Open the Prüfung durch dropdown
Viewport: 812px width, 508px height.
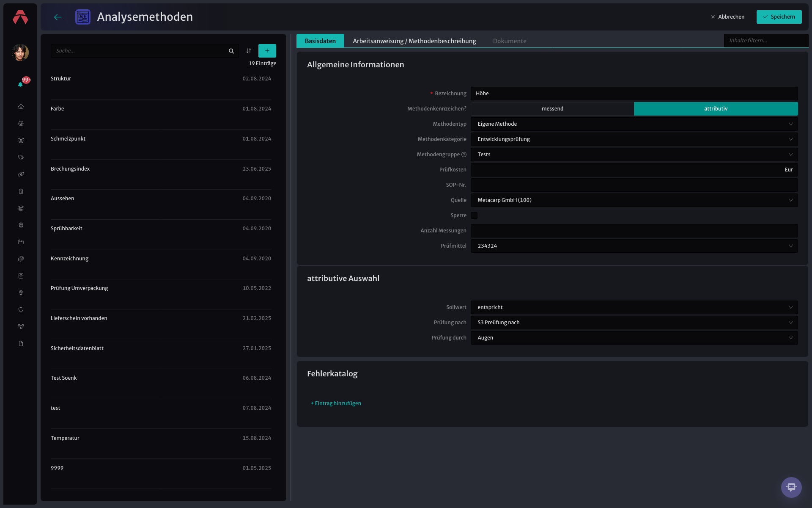(634, 338)
